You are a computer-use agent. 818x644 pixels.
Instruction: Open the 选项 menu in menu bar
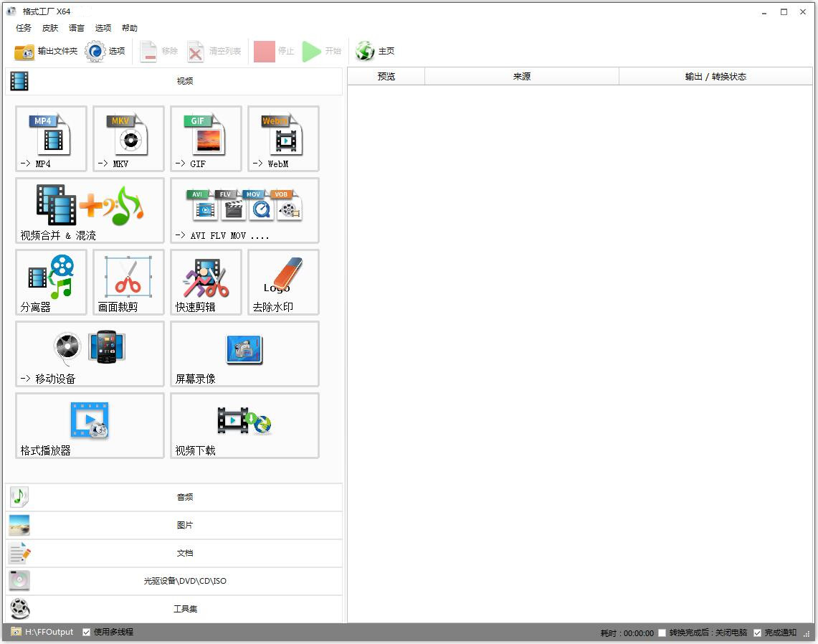(x=103, y=28)
